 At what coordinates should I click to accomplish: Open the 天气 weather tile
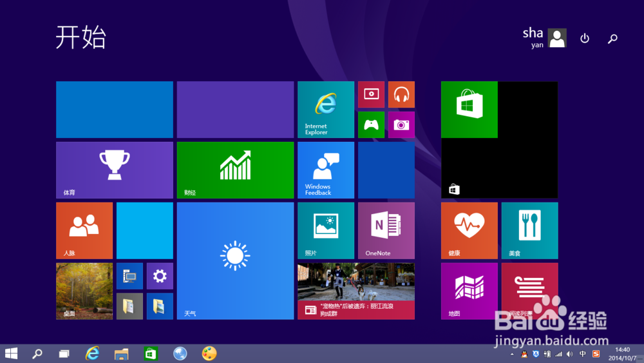click(x=235, y=260)
